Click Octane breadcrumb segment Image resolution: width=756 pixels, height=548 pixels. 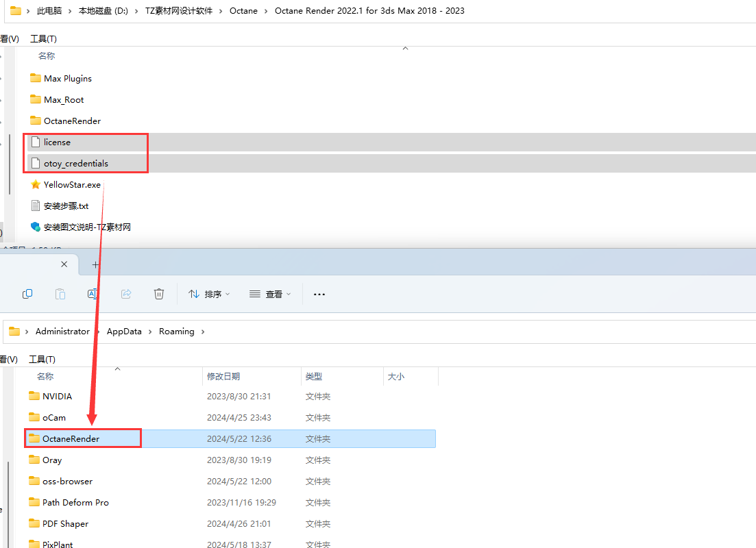point(243,10)
